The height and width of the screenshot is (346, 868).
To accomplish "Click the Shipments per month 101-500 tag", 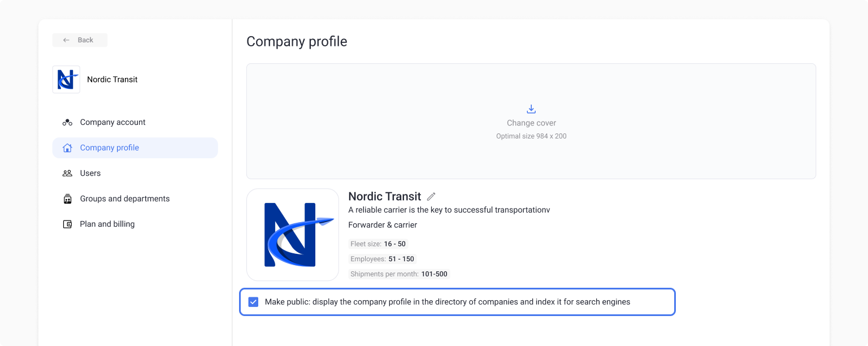I will pyautogui.click(x=399, y=274).
